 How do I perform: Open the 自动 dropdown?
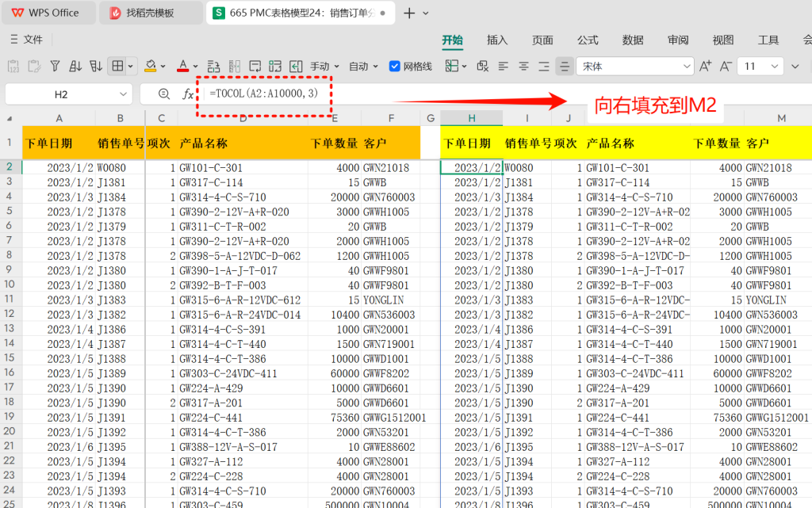363,67
